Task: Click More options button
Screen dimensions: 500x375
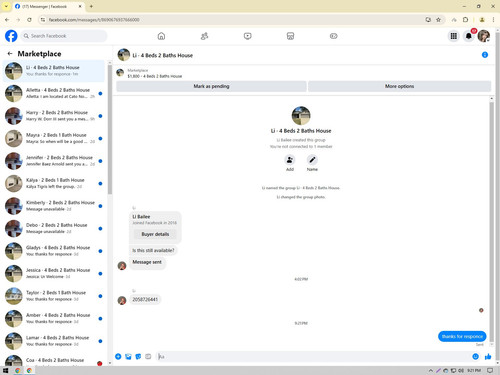Action: coord(399,86)
